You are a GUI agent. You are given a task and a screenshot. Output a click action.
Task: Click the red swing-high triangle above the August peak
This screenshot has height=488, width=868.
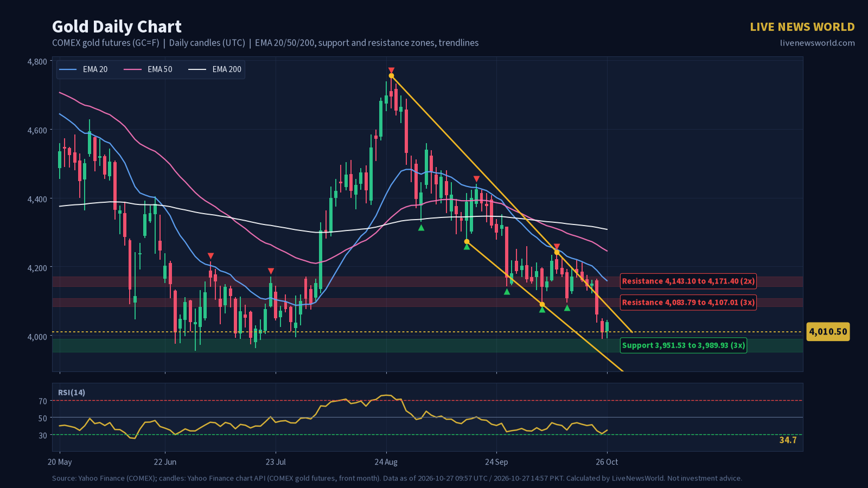pyautogui.click(x=391, y=70)
